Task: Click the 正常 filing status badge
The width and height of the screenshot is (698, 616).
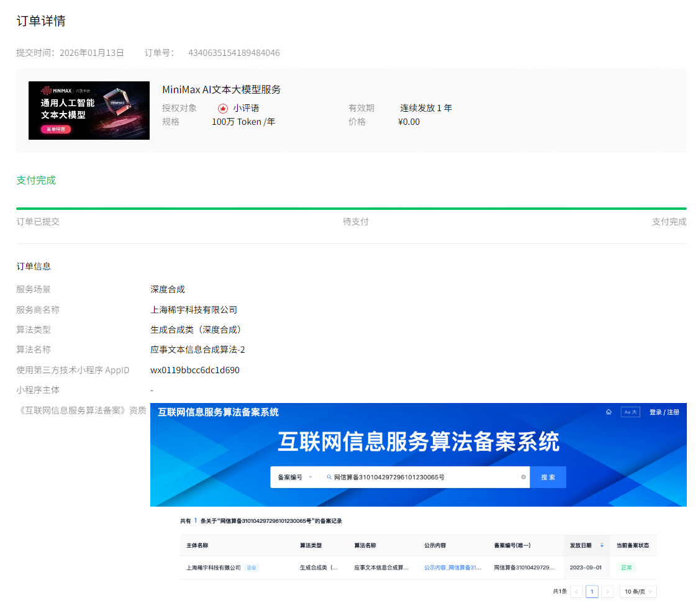Action: tap(627, 568)
